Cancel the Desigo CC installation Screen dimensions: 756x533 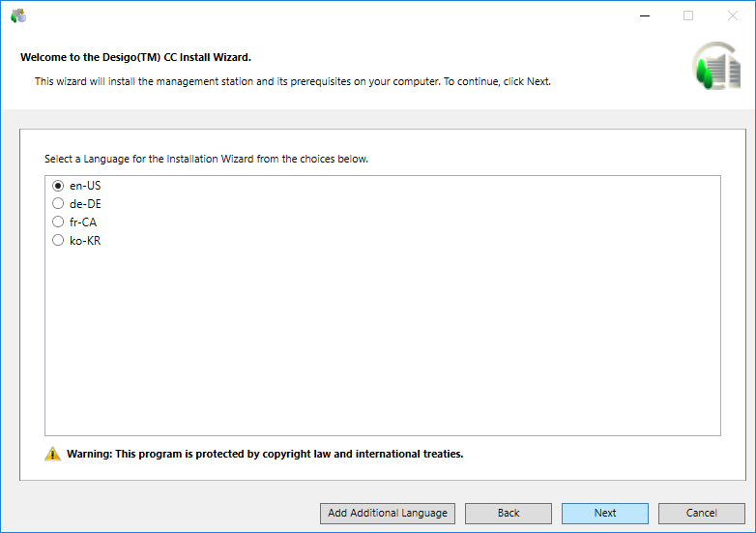point(701,513)
